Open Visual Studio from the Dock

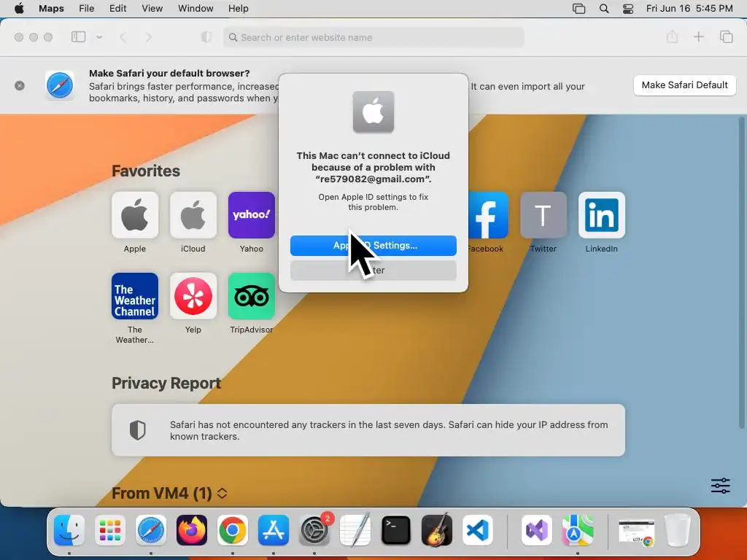click(x=537, y=530)
